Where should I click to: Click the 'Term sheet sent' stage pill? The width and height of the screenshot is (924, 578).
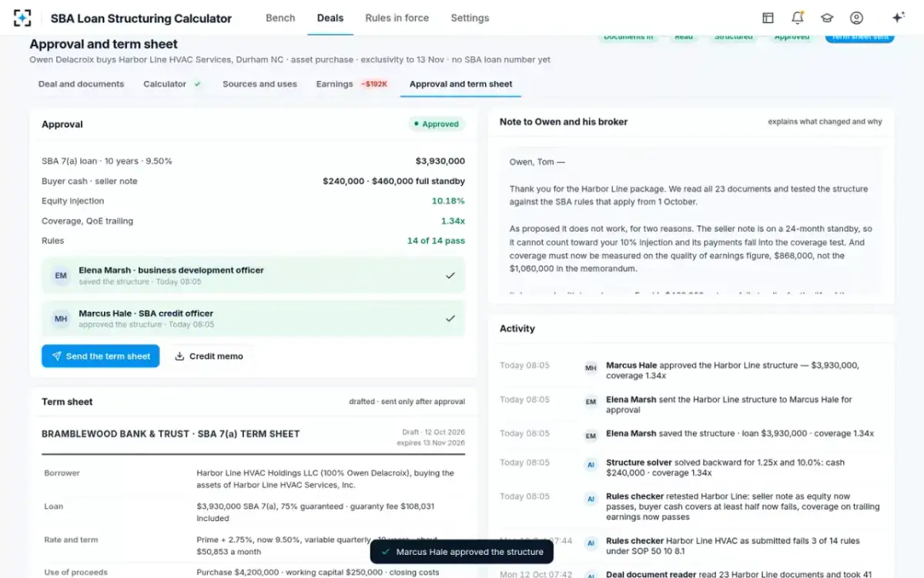tap(860, 37)
